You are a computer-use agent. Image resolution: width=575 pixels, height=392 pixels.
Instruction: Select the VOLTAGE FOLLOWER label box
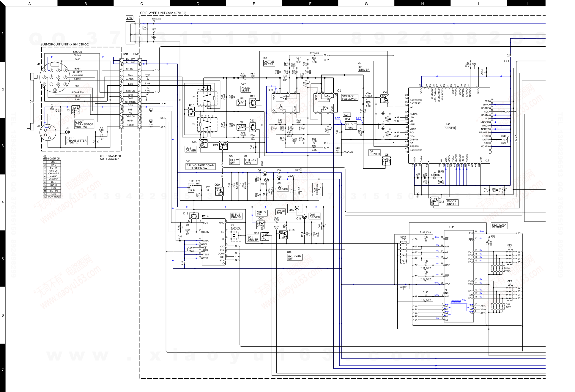(x=349, y=97)
